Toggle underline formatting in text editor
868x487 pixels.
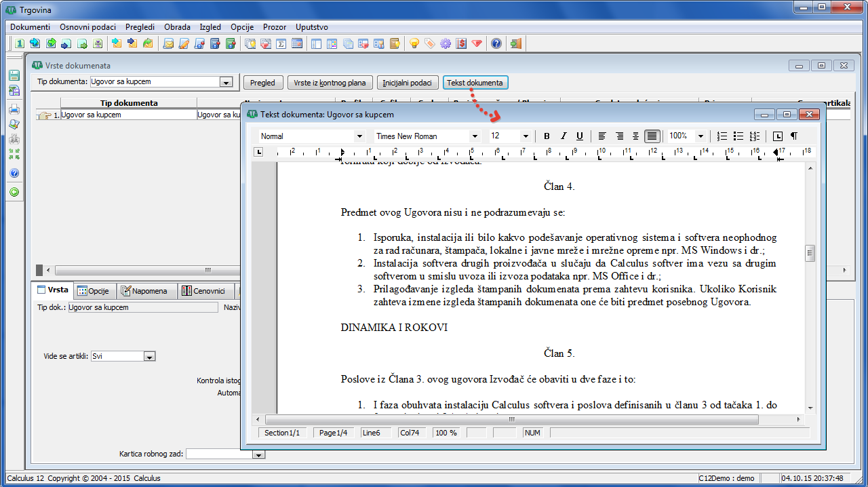[x=579, y=136]
